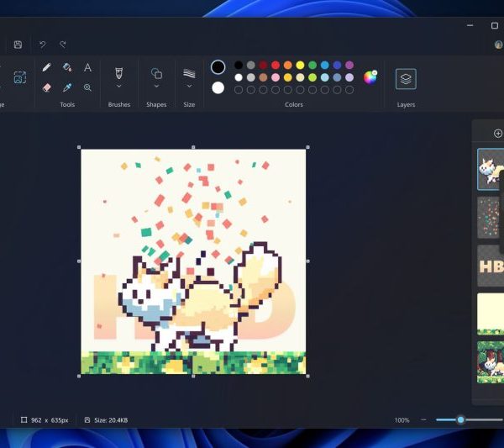Click the user profile avatar
Screen dimensions: 504x448
click(498, 45)
